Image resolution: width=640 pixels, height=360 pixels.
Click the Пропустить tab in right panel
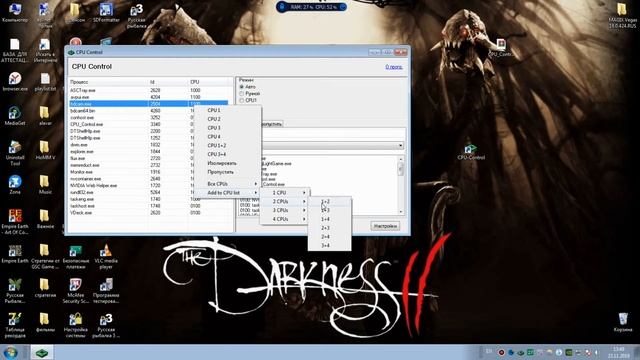click(x=271, y=124)
